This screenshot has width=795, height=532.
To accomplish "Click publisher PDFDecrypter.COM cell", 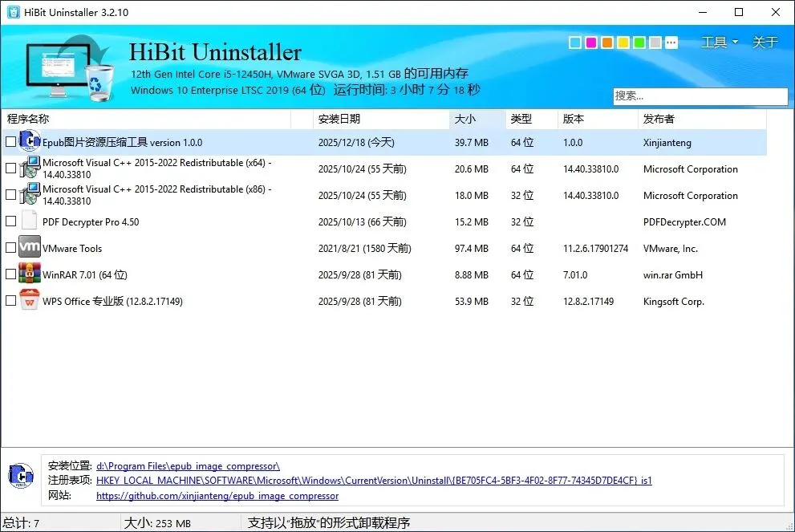I will coord(684,222).
